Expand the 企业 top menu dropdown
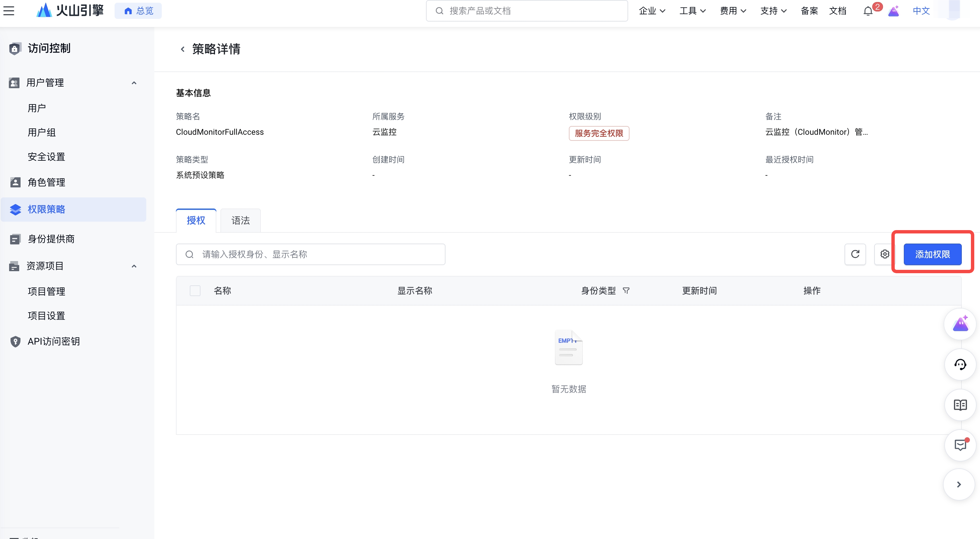The width and height of the screenshot is (980, 539). (652, 11)
